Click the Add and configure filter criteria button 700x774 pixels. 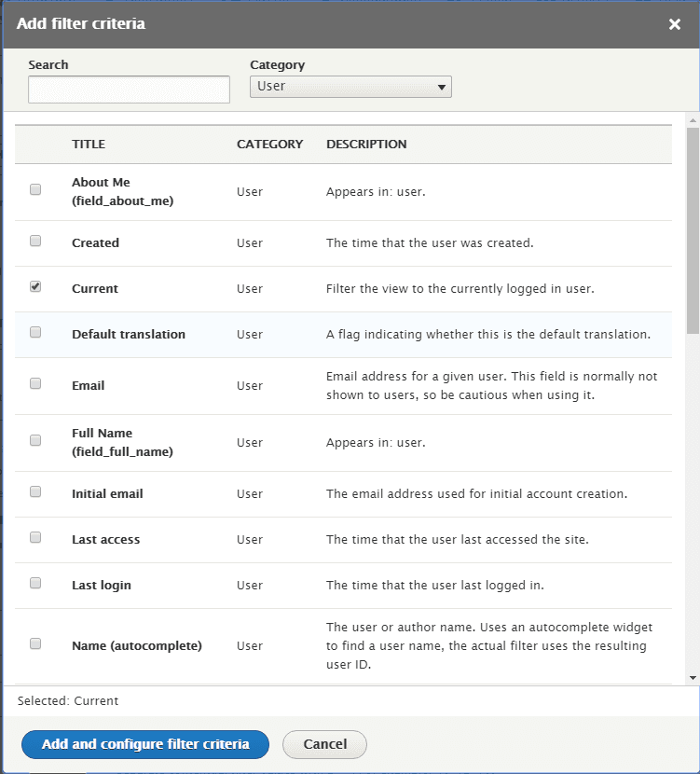click(x=144, y=744)
